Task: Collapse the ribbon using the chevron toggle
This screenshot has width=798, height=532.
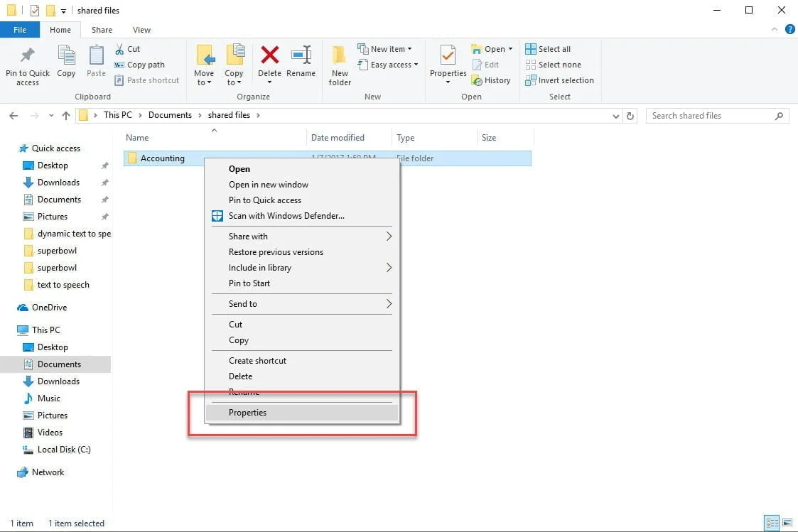Action: (775, 29)
